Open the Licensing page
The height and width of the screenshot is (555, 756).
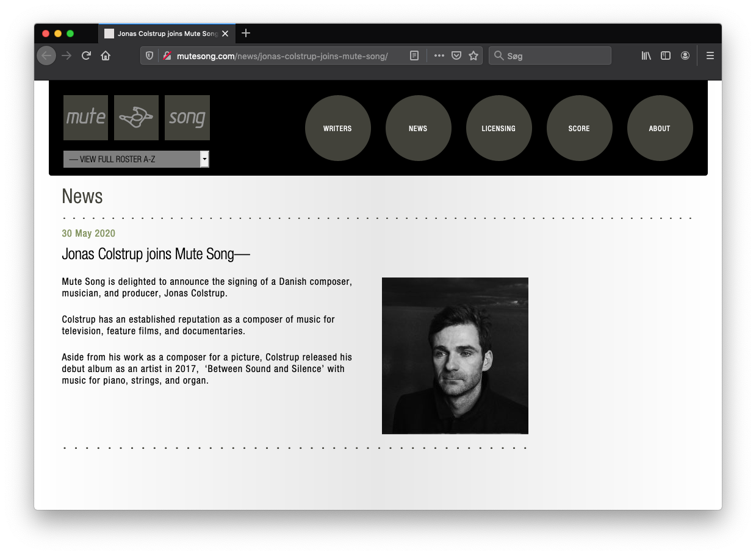point(499,129)
